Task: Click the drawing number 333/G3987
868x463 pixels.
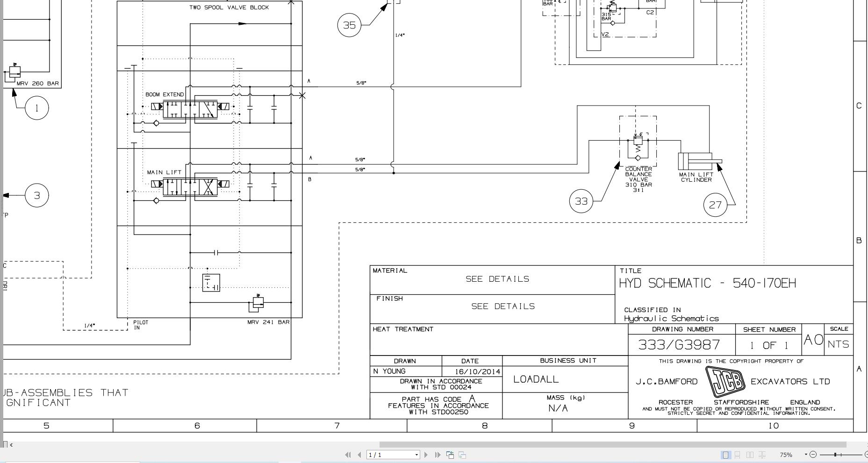Action: click(679, 345)
